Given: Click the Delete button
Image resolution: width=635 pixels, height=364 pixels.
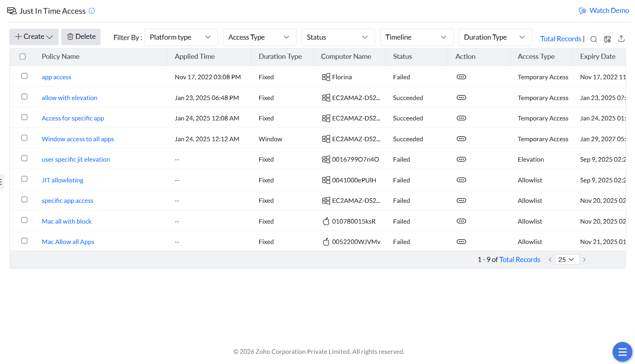Looking at the screenshot, I should click(81, 36).
